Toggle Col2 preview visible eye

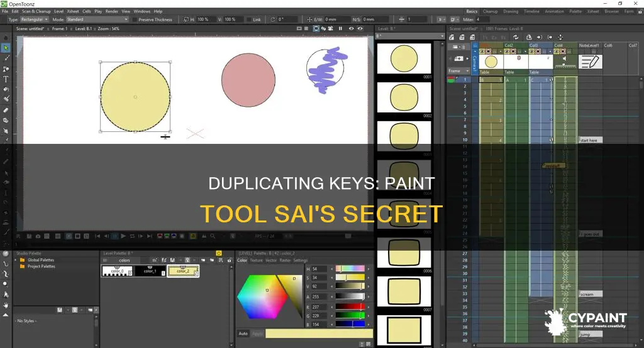click(x=506, y=51)
